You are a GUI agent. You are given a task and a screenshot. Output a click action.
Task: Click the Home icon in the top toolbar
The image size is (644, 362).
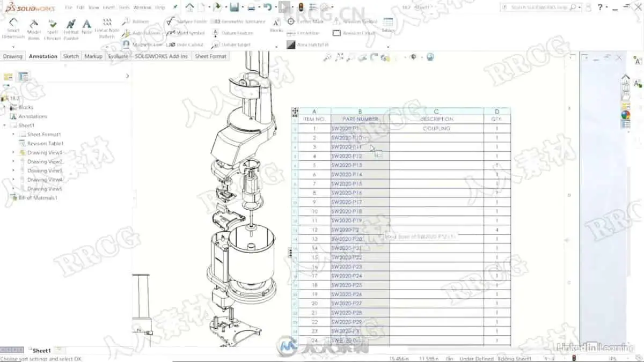coord(190,8)
